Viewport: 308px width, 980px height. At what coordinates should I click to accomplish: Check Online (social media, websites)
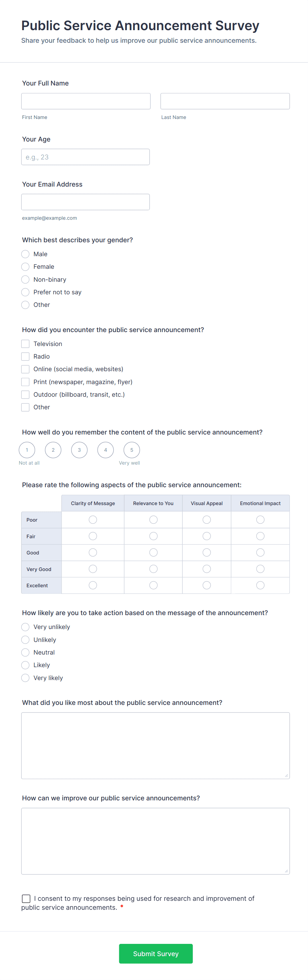coord(25,369)
